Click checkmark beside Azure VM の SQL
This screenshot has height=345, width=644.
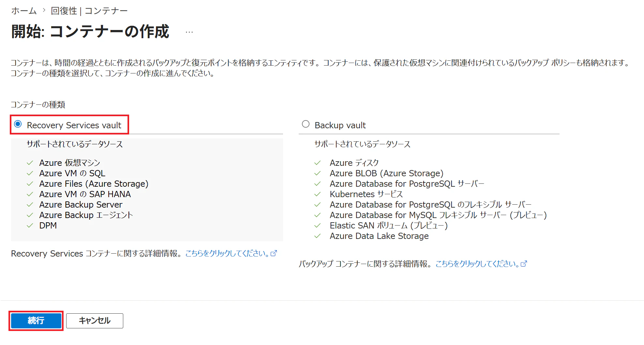(30, 173)
